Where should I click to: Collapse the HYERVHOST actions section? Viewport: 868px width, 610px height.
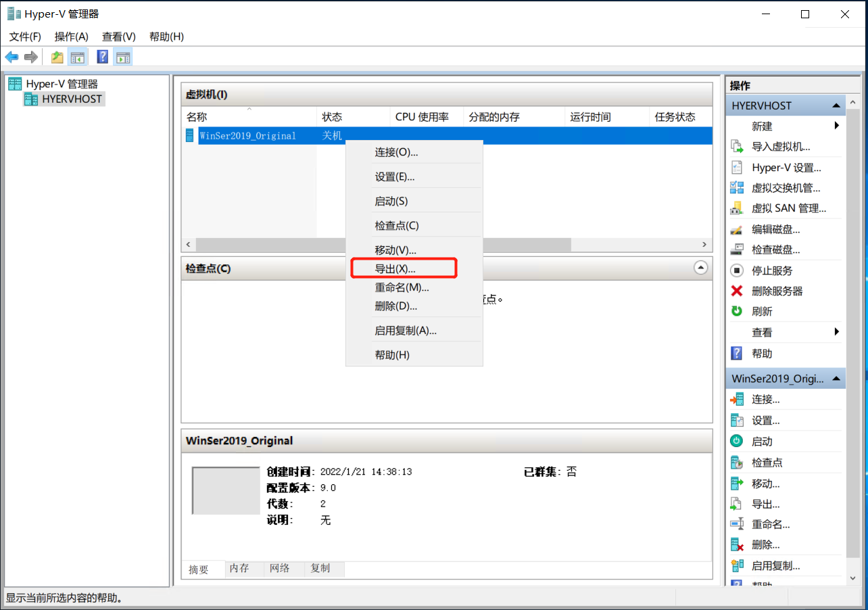(x=836, y=105)
